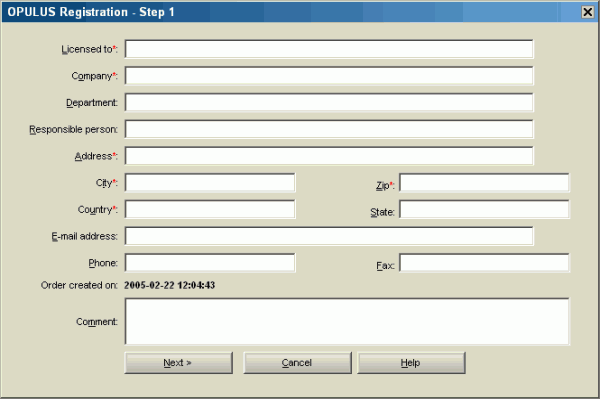
Task: Proceed with the Next > button
Action: click(x=178, y=363)
